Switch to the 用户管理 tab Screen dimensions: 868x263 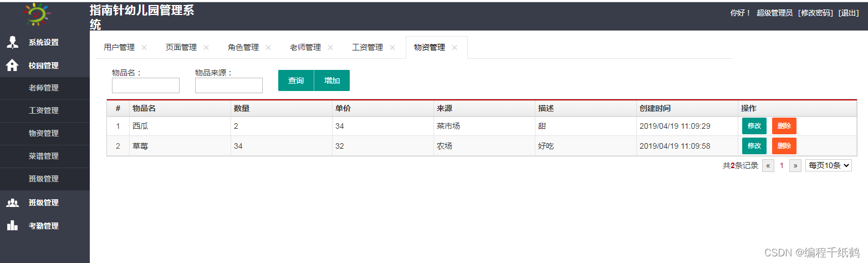pos(119,48)
